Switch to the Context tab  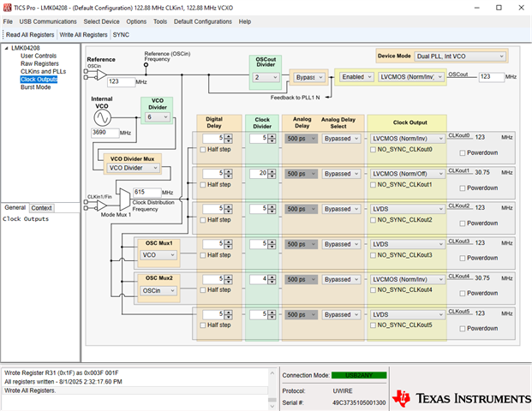click(41, 208)
